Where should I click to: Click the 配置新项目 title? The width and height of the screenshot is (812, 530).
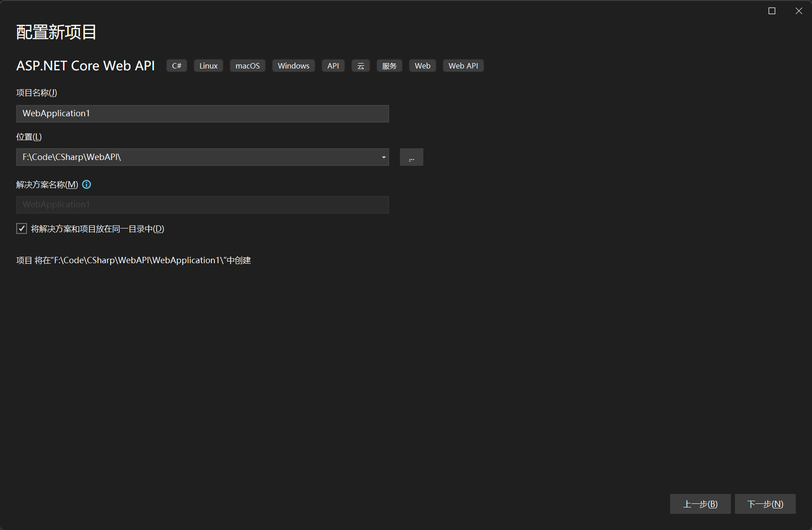point(56,32)
